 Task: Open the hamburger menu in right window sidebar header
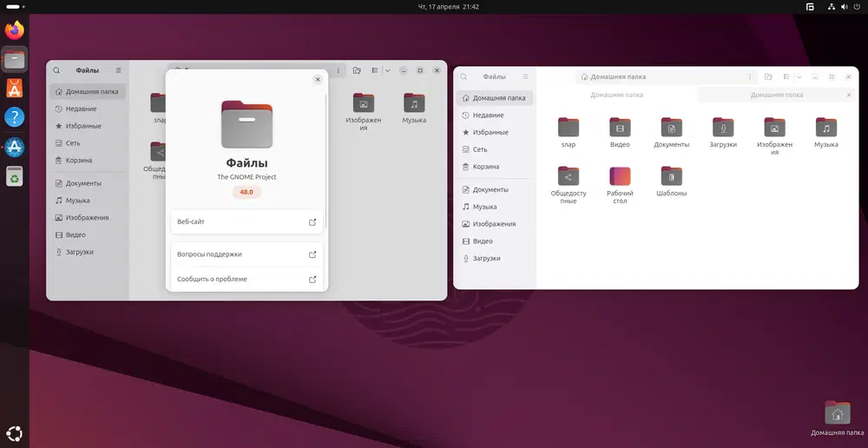[525, 77]
